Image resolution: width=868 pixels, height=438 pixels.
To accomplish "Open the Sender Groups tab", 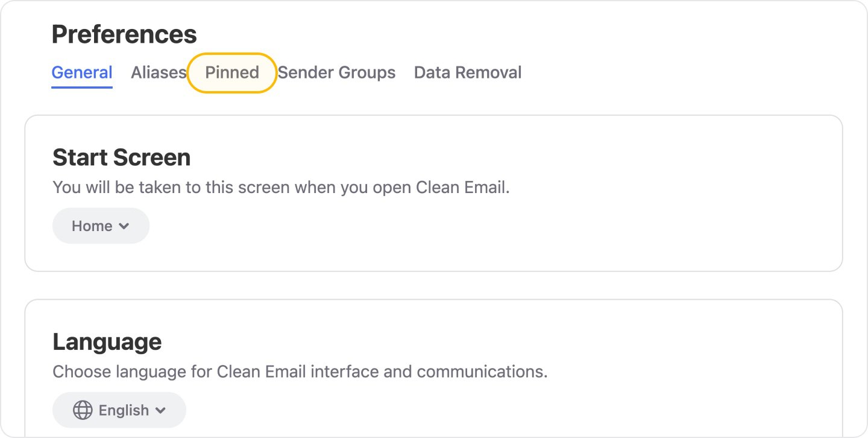I will click(x=336, y=72).
